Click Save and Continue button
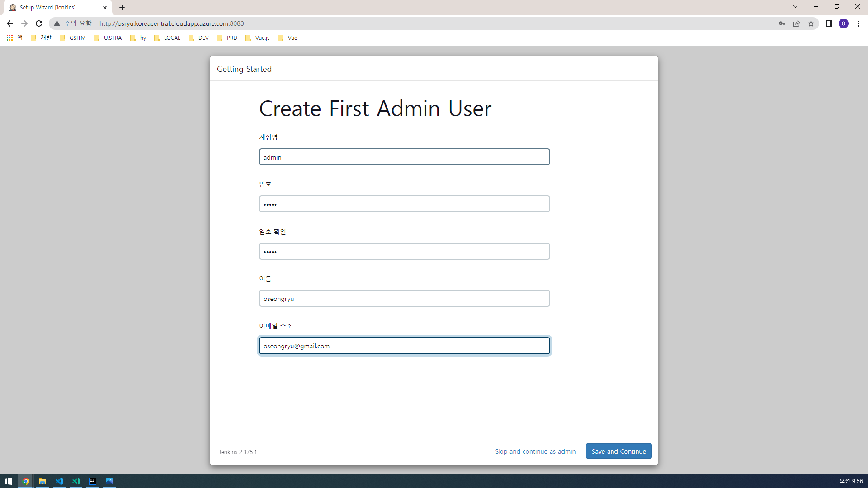Screen dimensions: 868x488 pyautogui.click(x=618, y=451)
